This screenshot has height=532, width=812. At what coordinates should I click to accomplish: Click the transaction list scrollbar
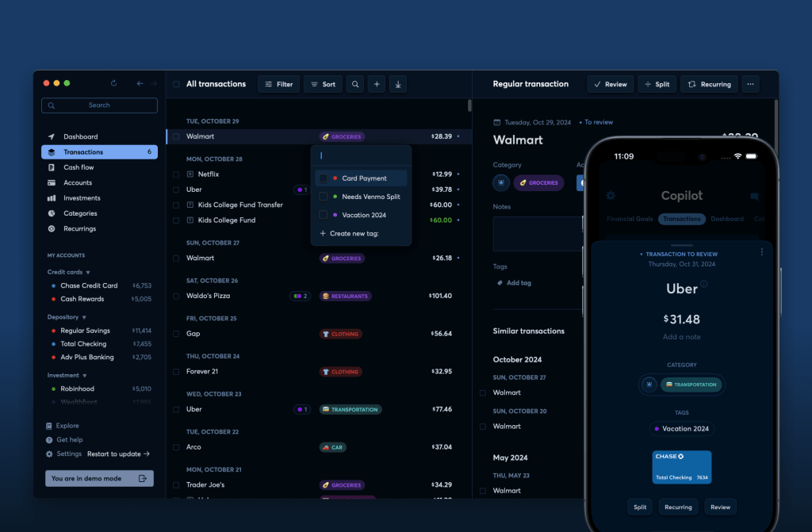click(469, 105)
